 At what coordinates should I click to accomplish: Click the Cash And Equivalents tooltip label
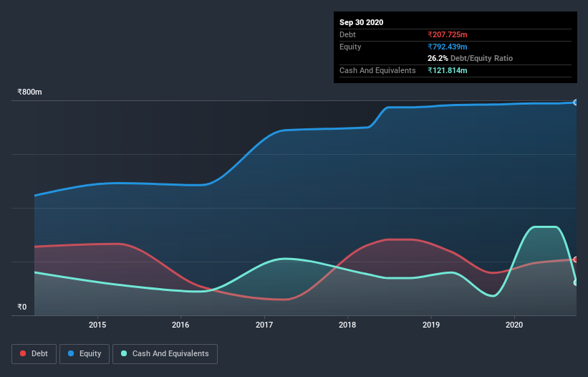click(377, 70)
